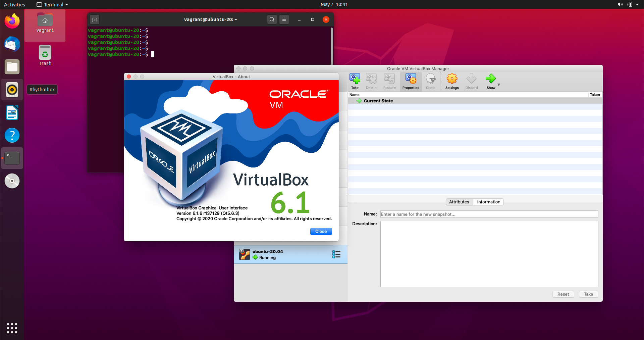Open the Trash icon on desktop
The width and height of the screenshot is (644, 340).
coord(45,56)
